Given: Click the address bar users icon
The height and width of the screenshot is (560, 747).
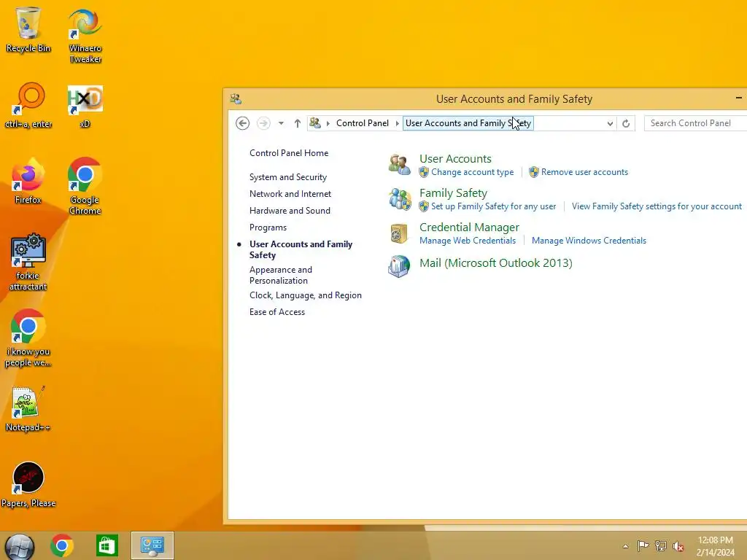Looking at the screenshot, I should click(315, 122).
